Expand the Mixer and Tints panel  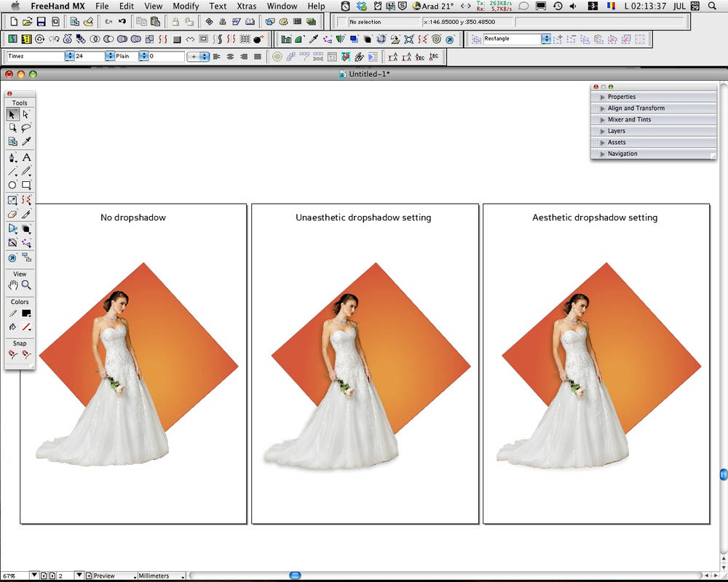click(x=625, y=119)
